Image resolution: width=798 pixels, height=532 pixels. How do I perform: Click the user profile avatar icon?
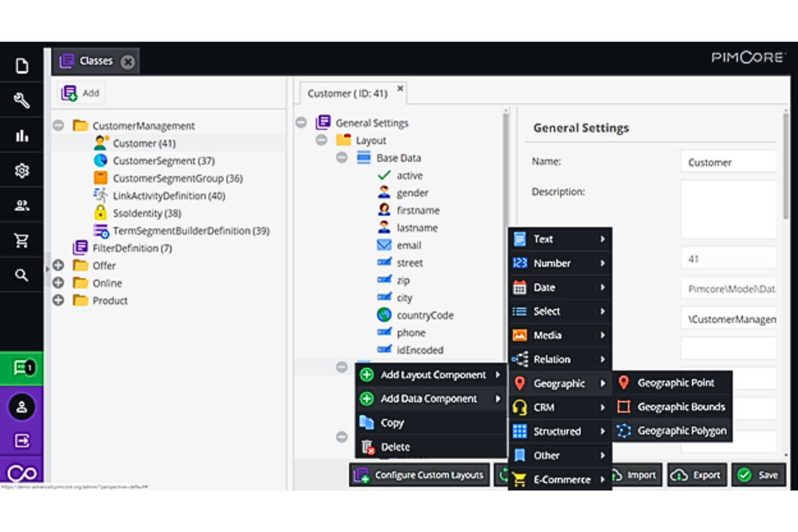22,406
